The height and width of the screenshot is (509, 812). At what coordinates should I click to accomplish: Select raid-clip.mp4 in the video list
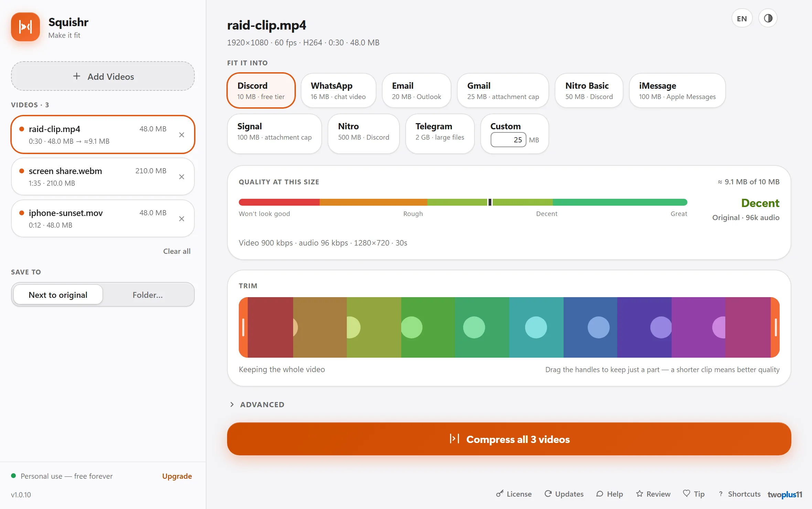(103, 135)
